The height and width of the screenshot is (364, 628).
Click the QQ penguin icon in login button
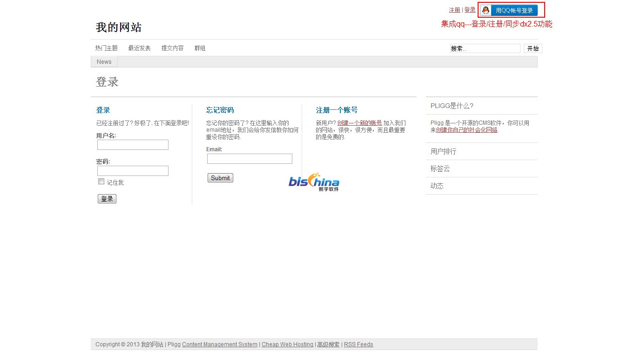[x=486, y=10]
